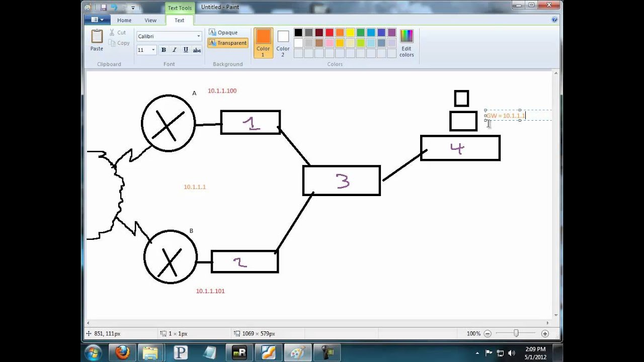Pick the green color swatch
The height and width of the screenshot is (362, 644).
click(361, 33)
